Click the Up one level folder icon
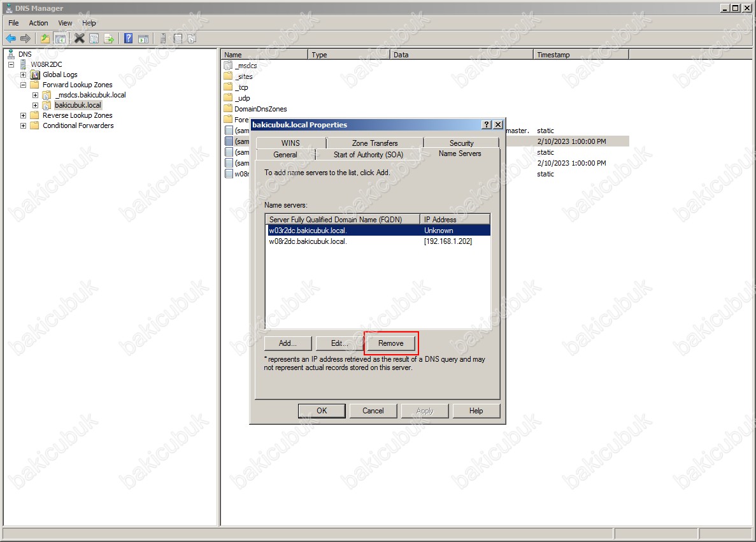 [45, 39]
